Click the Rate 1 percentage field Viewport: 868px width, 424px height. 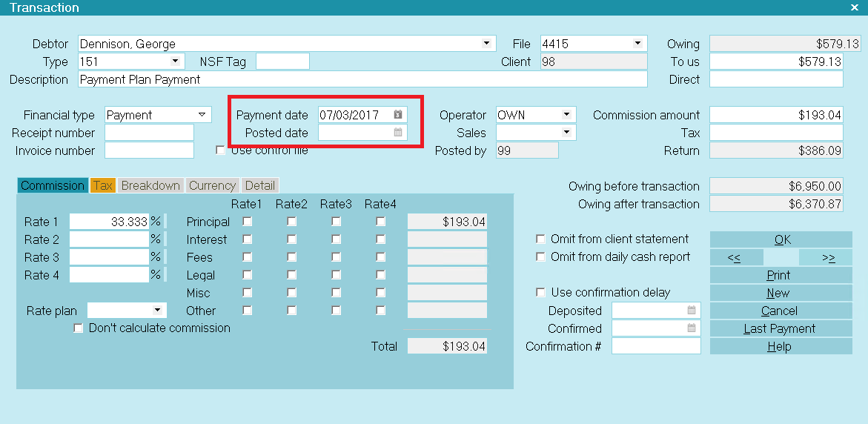pyautogui.click(x=109, y=222)
